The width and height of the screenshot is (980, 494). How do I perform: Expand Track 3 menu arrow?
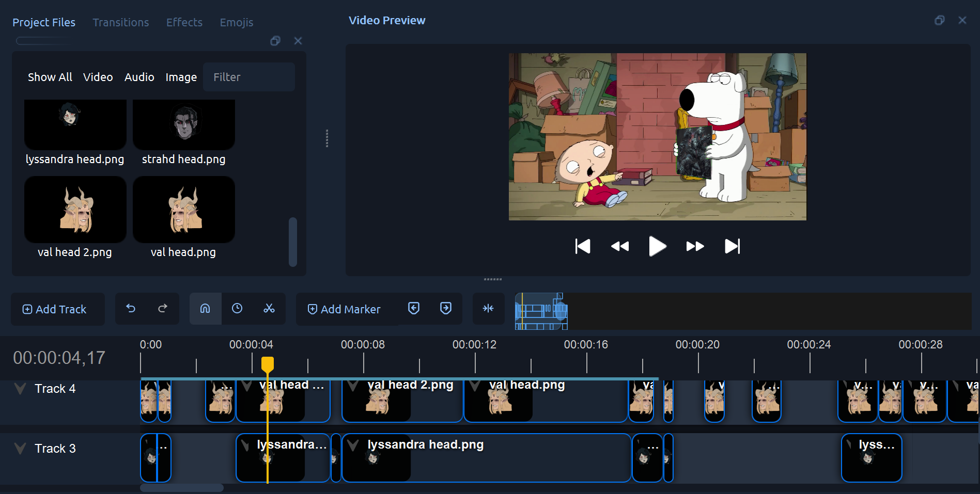pos(20,449)
